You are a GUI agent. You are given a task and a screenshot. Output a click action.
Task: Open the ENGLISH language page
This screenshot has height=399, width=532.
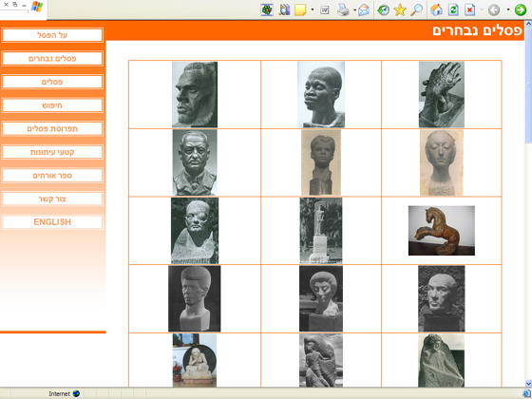point(52,222)
